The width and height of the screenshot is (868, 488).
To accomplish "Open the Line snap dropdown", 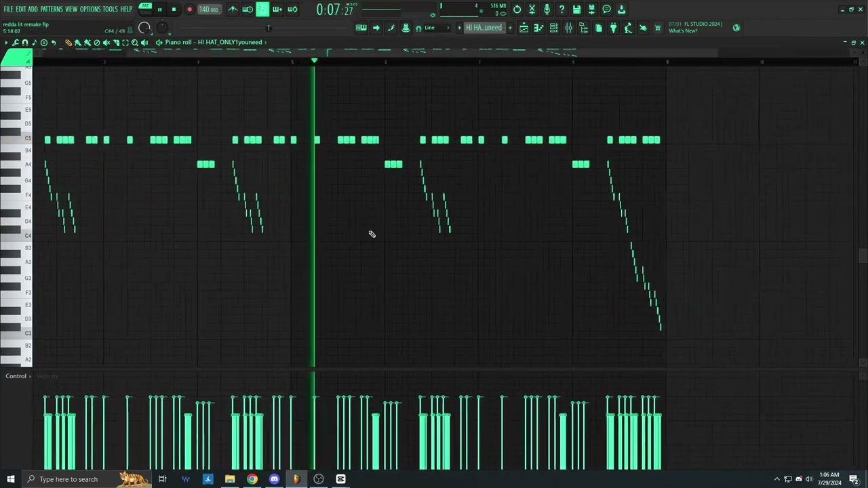I will [437, 28].
